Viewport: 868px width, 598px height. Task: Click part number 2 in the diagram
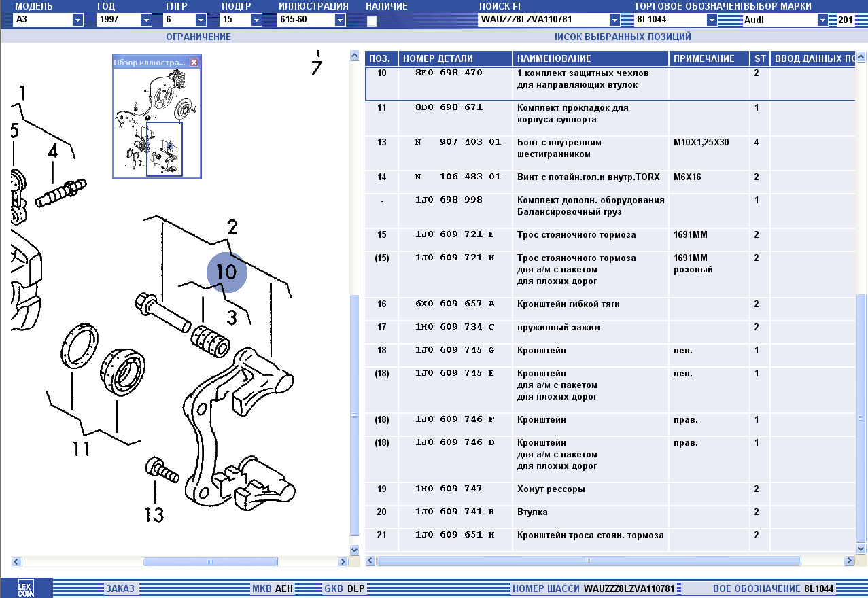[x=232, y=228]
